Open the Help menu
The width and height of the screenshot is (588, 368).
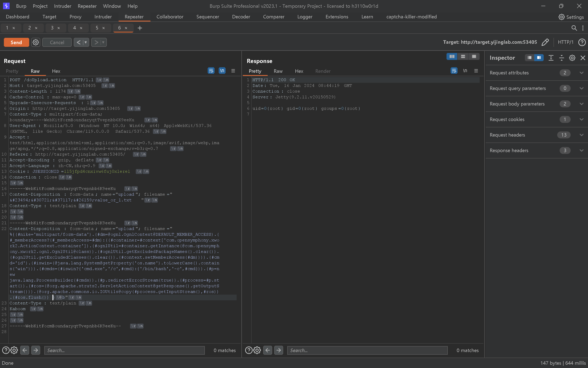pyautogui.click(x=133, y=6)
